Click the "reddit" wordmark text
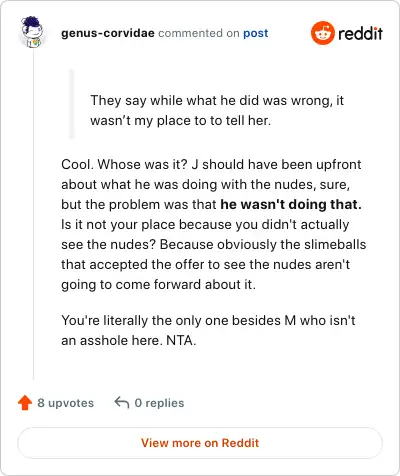This screenshot has width=400, height=476. (360, 33)
